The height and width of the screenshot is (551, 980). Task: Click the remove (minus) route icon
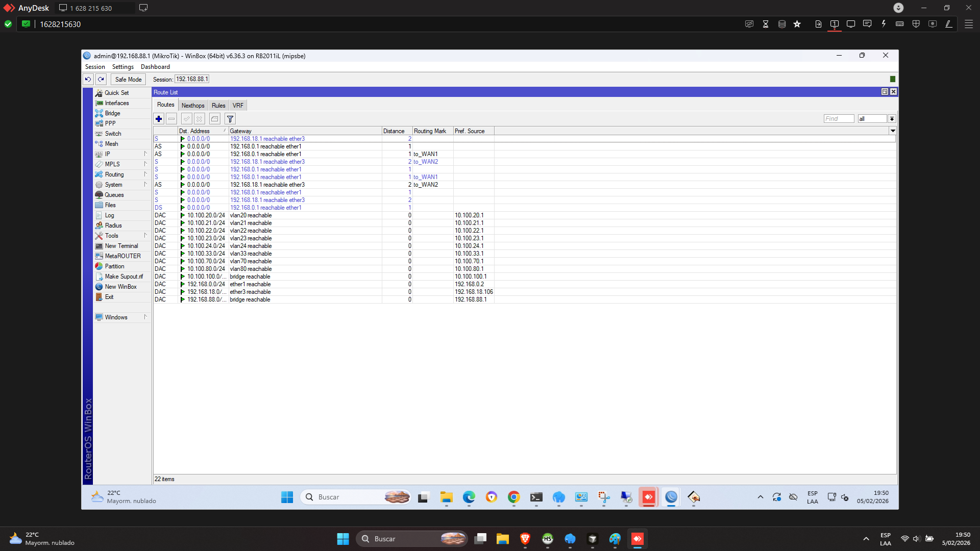(x=171, y=119)
